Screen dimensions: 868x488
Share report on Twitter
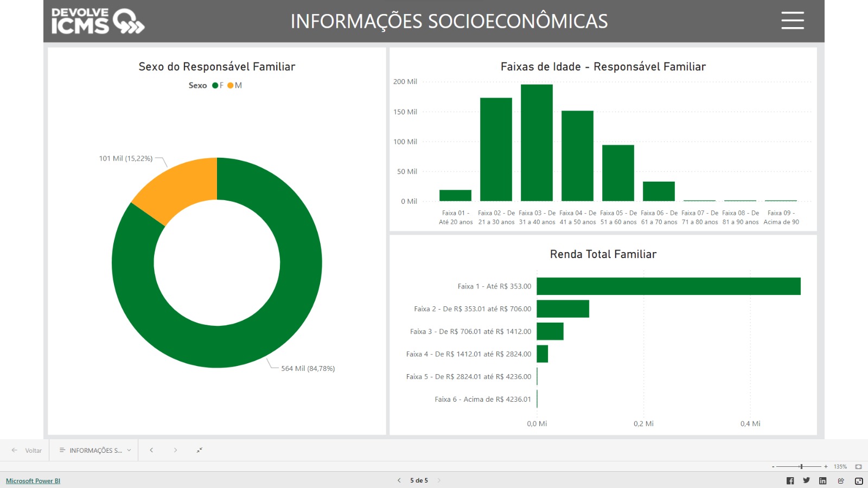coord(806,480)
